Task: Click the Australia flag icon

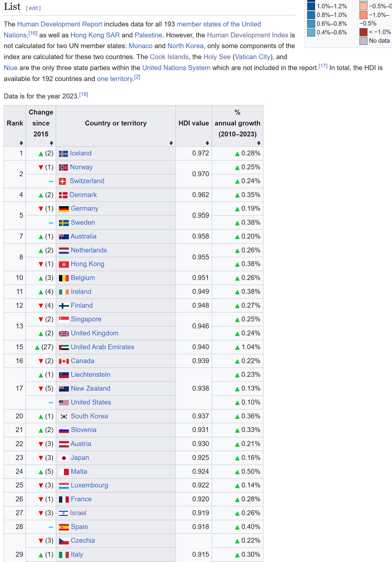Action: click(x=64, y=237)
